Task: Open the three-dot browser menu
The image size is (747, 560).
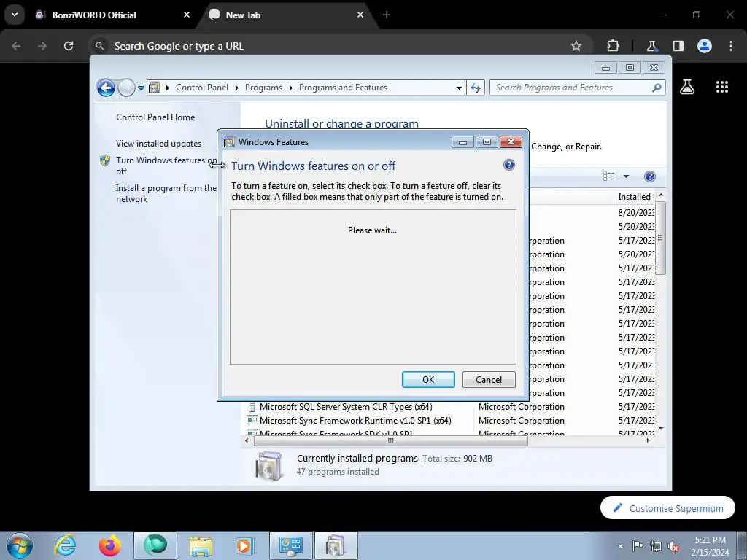Action: click(731, 46)
